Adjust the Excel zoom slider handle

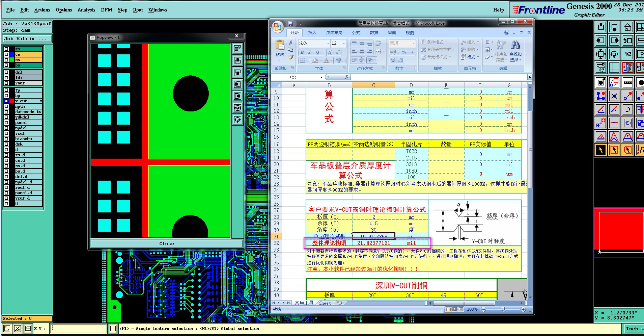[x=503, y=309]
